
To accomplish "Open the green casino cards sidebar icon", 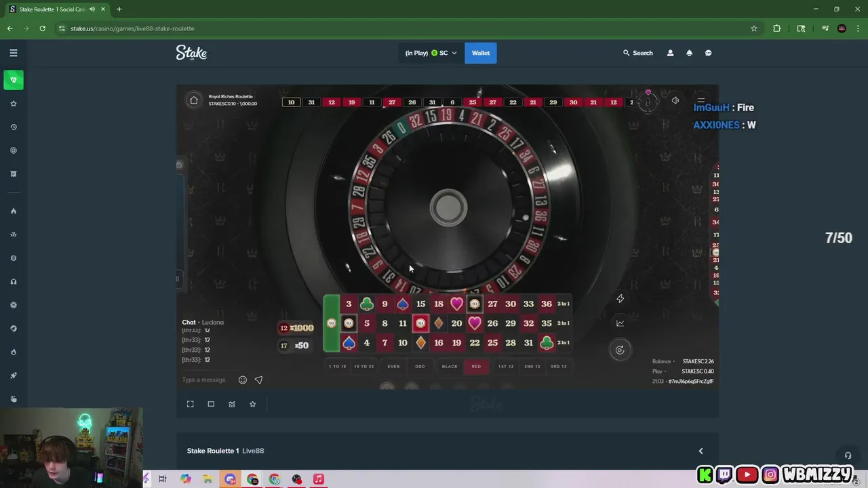I will (x=13, y=80).
